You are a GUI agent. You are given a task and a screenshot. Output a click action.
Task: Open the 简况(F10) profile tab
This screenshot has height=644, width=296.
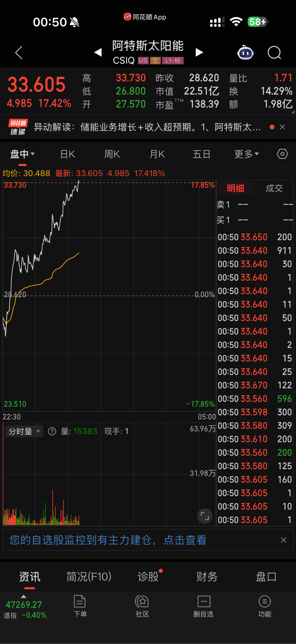click(89, 577)
